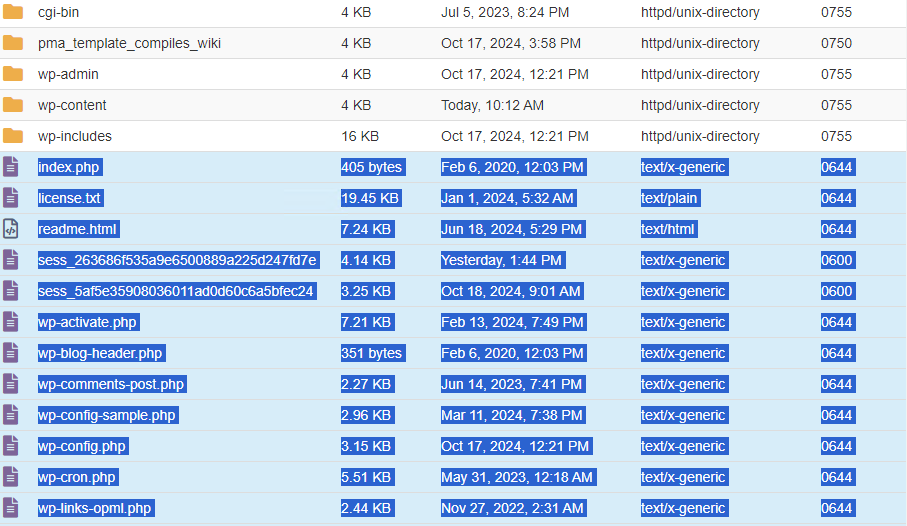Click the Today, 10:12 AM modified date

(x=492, y=105)
